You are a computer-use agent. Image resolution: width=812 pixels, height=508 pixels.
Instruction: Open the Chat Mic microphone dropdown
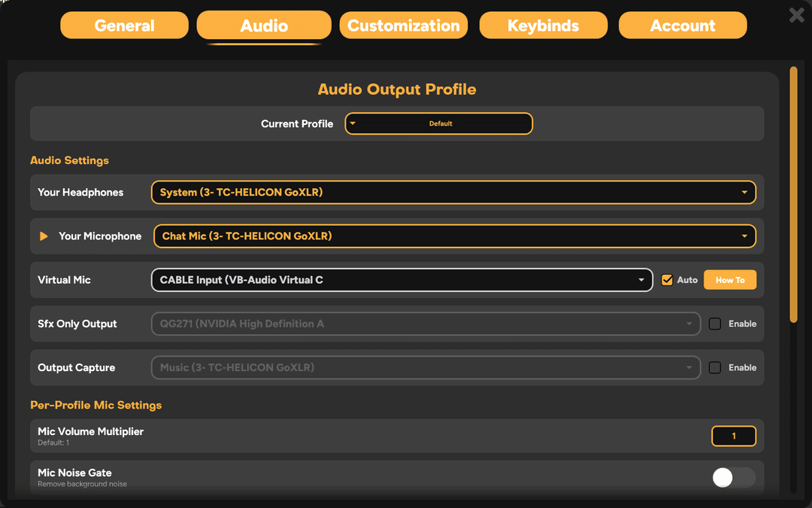coord(453,236)
